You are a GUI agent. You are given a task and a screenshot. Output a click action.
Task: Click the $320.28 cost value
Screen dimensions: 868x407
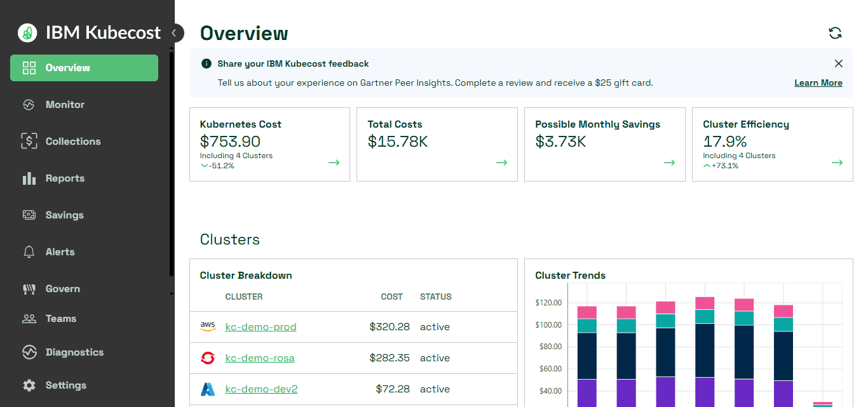click(x=390, y=327)
